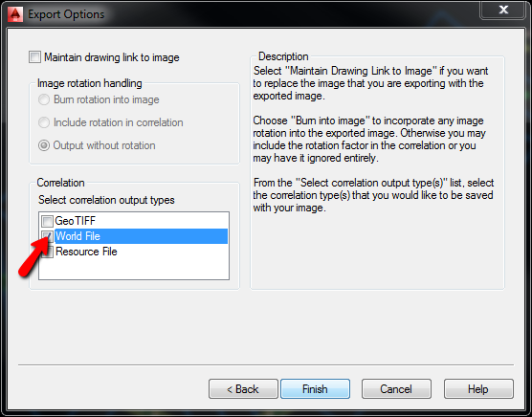
Task: Select the Resource File list row text
Action: pyautogui.click(x=86, y=252)
